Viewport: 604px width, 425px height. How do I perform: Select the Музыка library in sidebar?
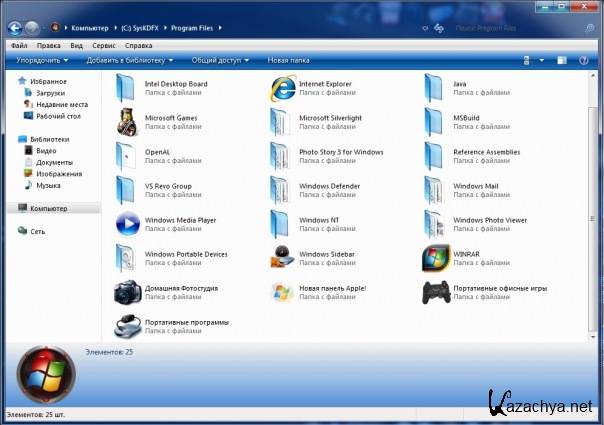(x=48, y=185)
